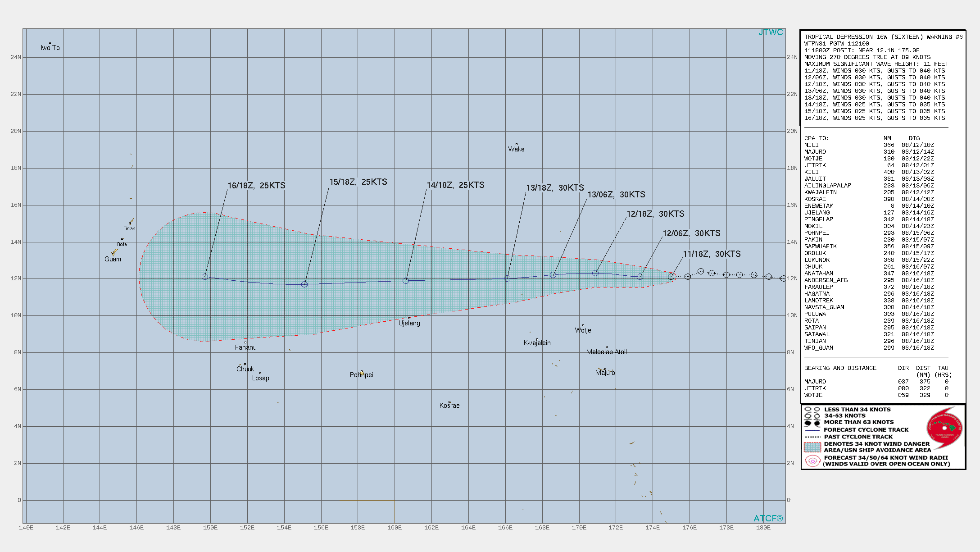Image resolution: width=980 pixels, height=552 pixels.
Task: Select the 15/18Z forecast position circle on the track
Action: click(304, 284)
